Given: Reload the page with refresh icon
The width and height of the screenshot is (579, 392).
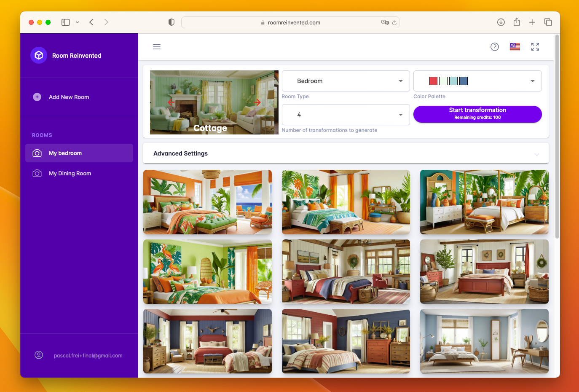Looking at the screenshot, I should [394, 23].
